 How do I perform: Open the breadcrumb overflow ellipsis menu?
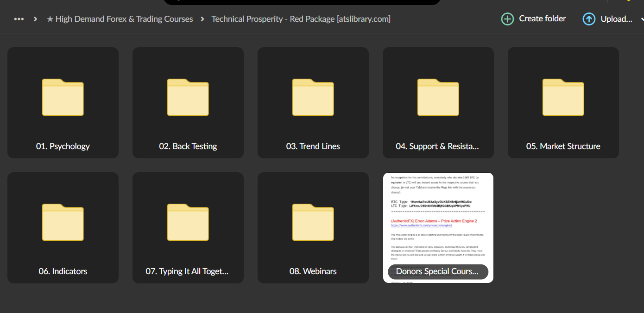tap(18, 19)
